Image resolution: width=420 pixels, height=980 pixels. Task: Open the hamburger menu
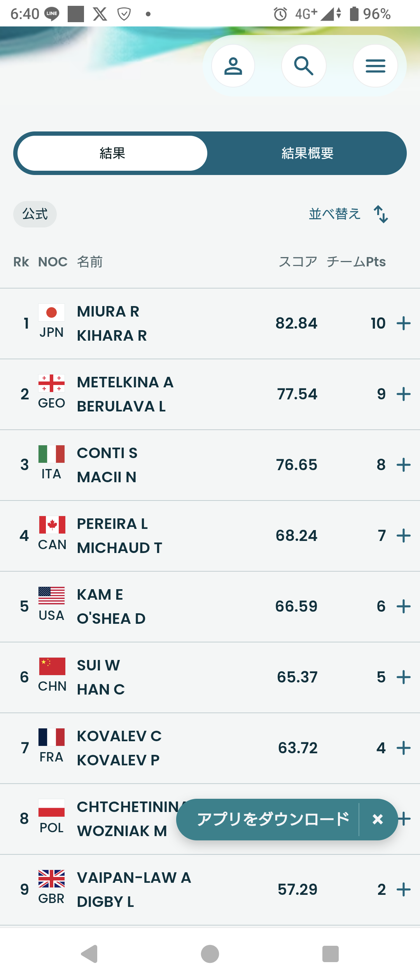(x=375, y=66)
